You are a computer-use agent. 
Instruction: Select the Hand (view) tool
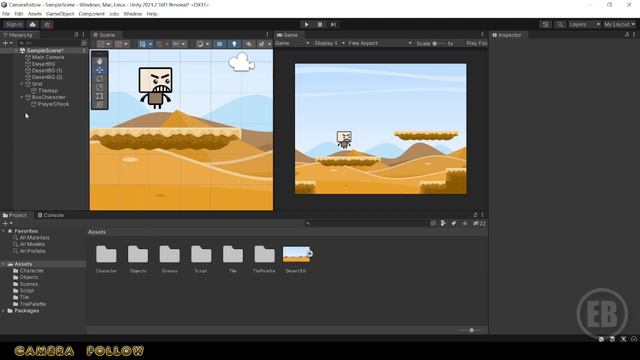pos(100,61)
